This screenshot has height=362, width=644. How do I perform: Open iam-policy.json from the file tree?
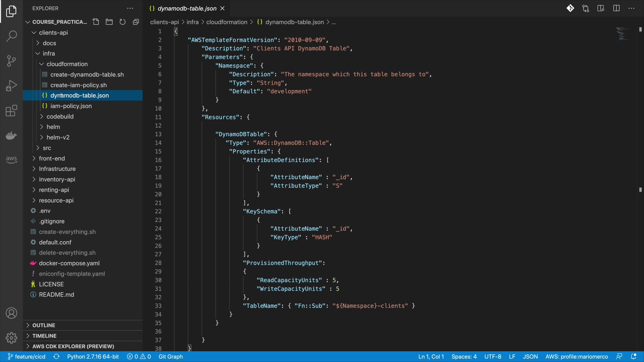(71, 106)
